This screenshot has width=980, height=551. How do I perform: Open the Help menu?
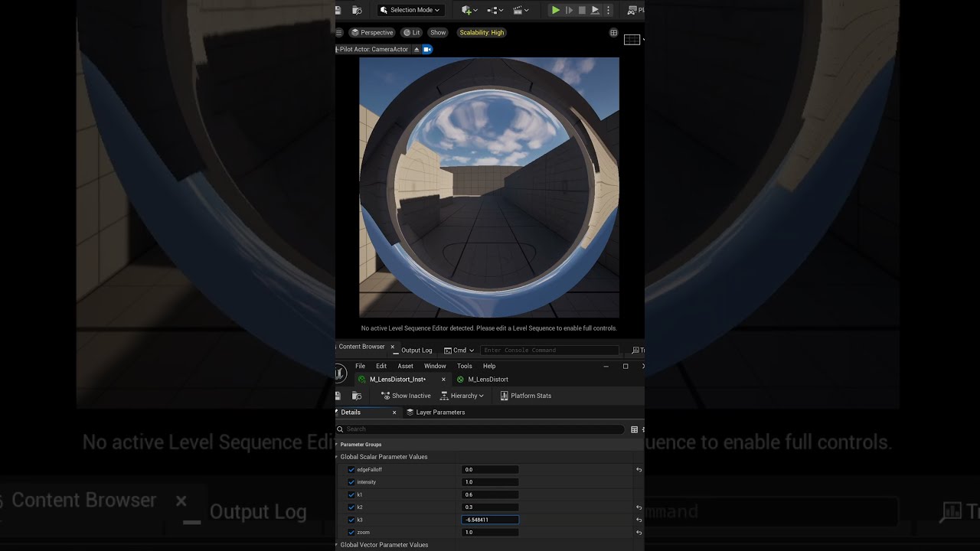(x=489, y=366)
